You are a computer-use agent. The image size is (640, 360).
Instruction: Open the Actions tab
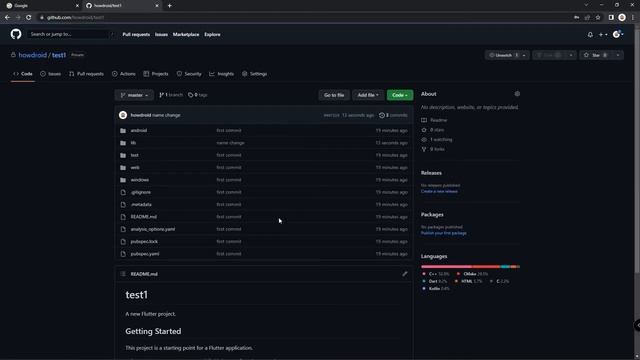point(124,74)
